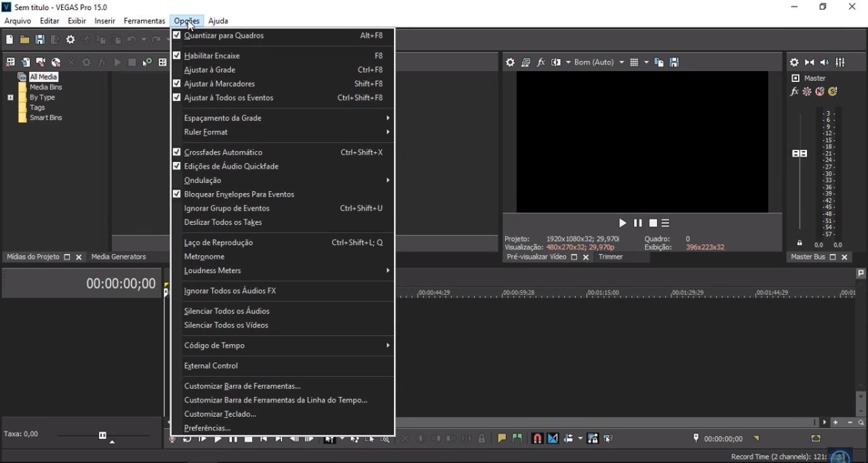Toggle Crossfades Automático option
The height and width of the screenshot is (463, 868).
coord(283,152)
